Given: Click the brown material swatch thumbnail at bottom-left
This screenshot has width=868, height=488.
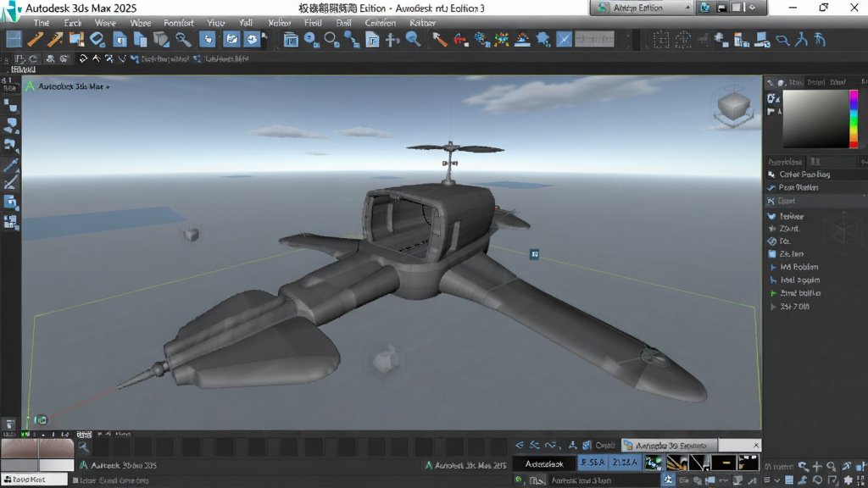Looking at the screenshot, I should 37,449.
